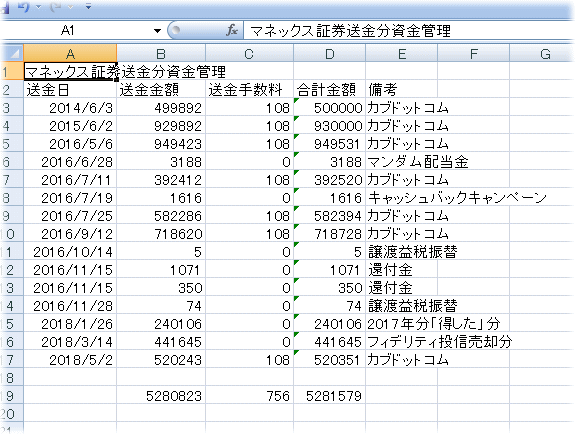Select total cell 74 in column D
The width and height of the screenshot is (575, 434).
pos(329,306)
